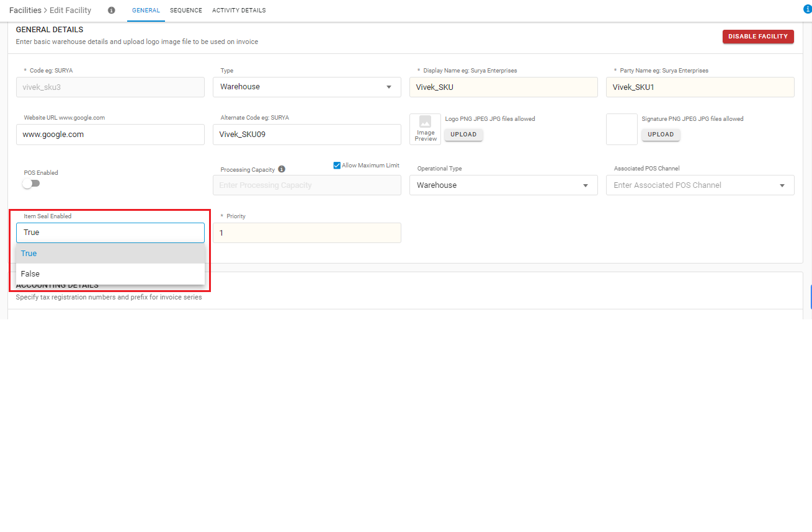Switch to the Activity Details tab
Screen dimensions: 812x532
239,11
